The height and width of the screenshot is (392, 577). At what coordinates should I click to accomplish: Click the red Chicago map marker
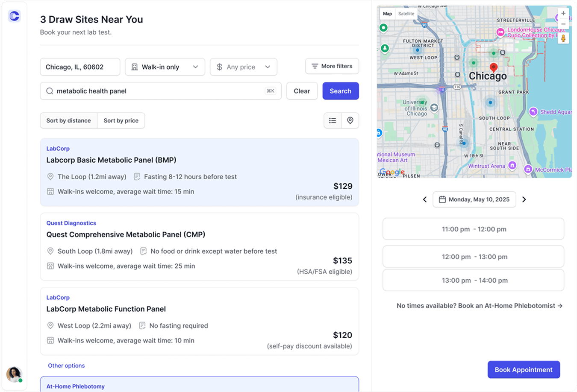(x=494, y=67)
